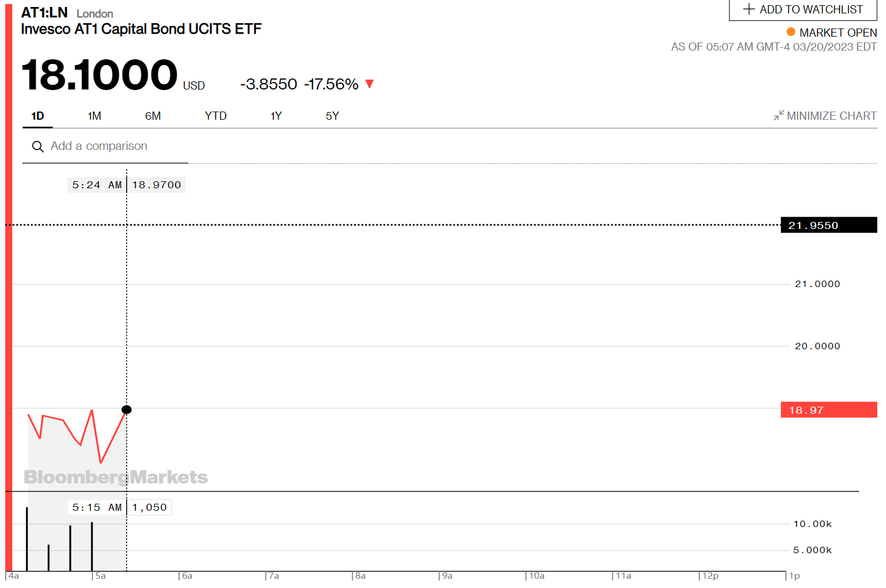The image size is (886, 588).
Task: Click the minimize chart arrows icon
Action: click(x=778, y=116)
